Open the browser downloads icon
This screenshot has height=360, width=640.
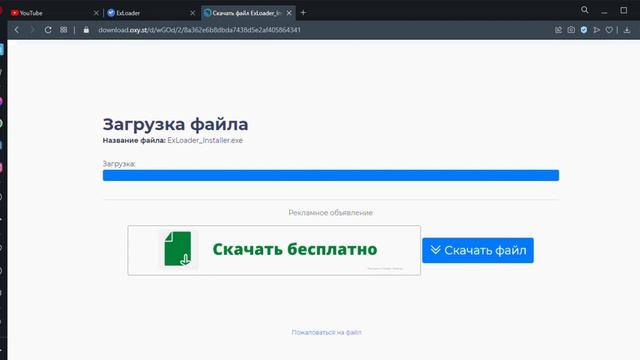point(627,30)
